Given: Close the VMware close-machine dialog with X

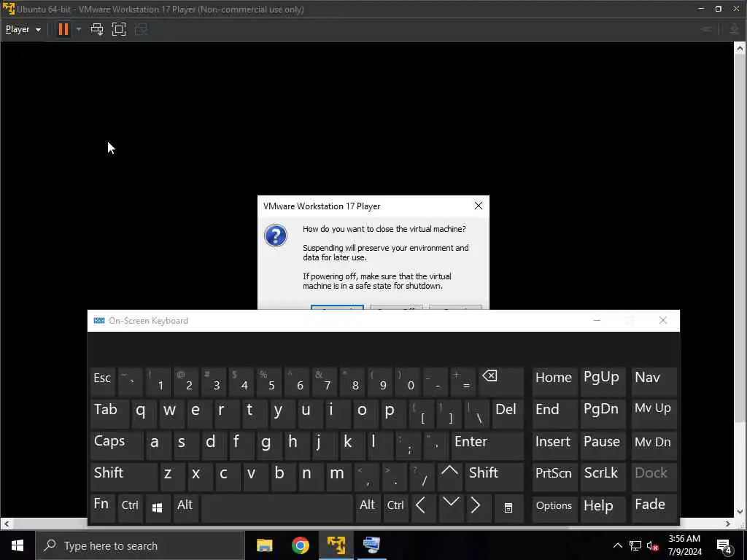Looking at the screenshot, I should coord(479,206).
